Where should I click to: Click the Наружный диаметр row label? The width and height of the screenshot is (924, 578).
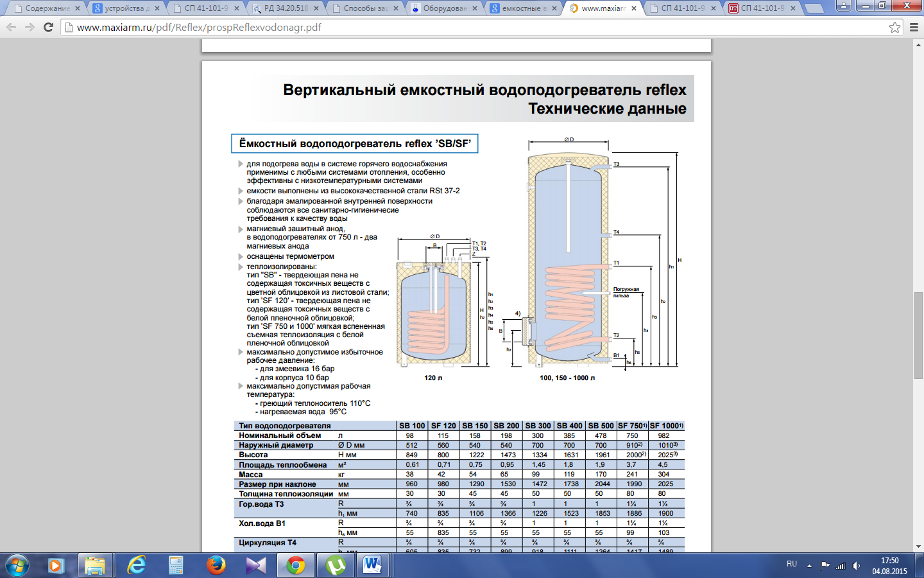[276, 445]
